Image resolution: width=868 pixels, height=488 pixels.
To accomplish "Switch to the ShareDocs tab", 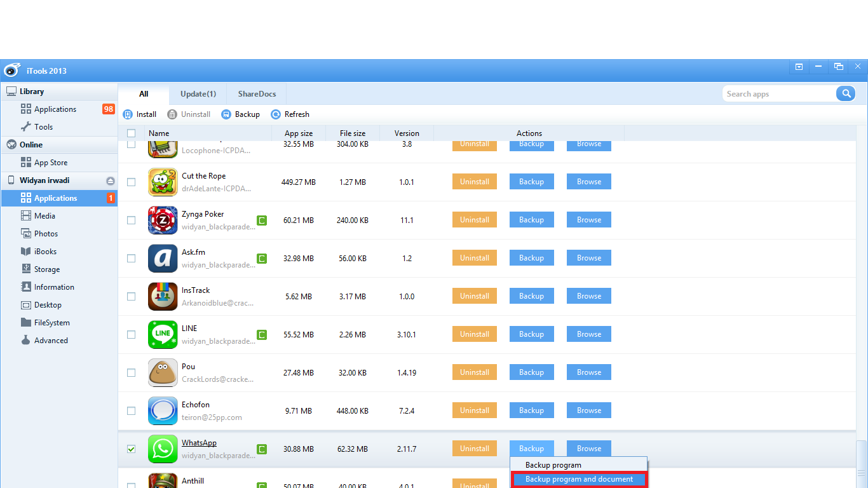I will click(x=257, y=94).
